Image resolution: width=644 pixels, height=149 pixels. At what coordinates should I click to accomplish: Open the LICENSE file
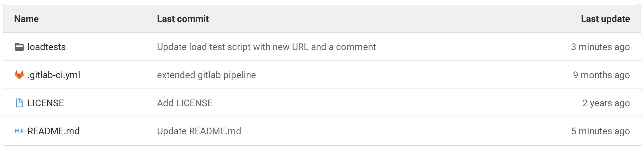46,103
